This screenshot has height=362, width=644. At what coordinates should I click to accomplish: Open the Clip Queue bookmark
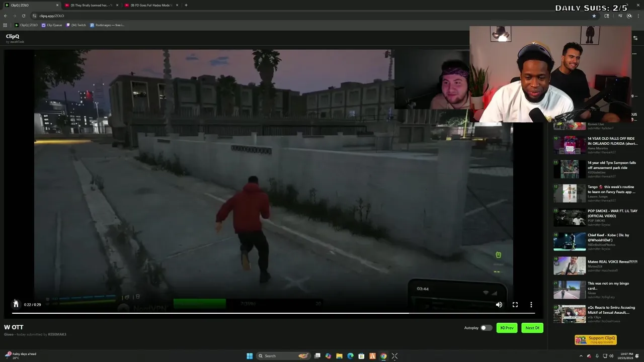(52, 25)
